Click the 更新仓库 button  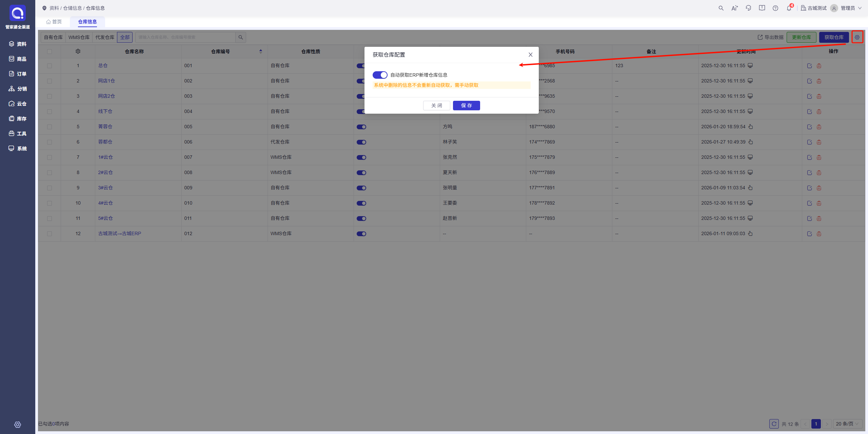[802, 37]
